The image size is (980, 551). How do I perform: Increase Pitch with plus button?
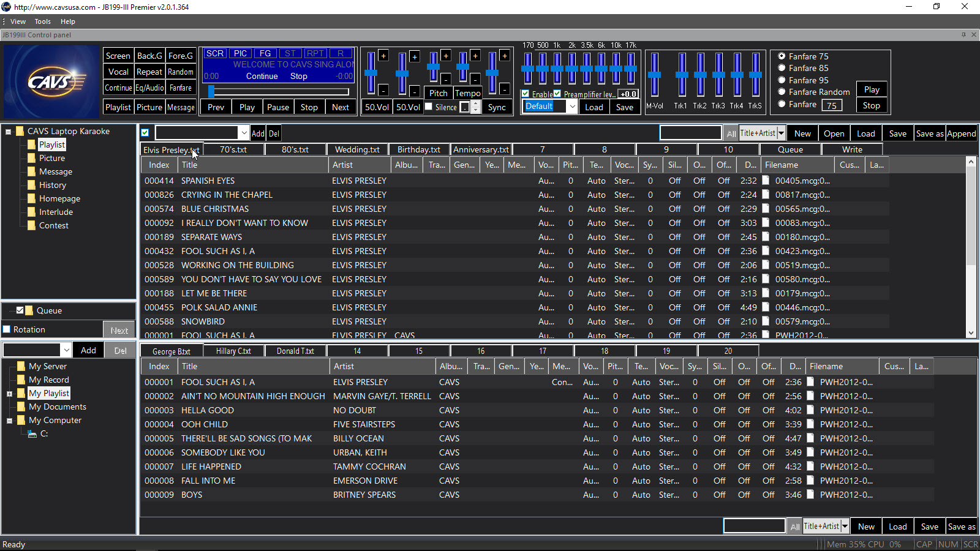point(446,56)
